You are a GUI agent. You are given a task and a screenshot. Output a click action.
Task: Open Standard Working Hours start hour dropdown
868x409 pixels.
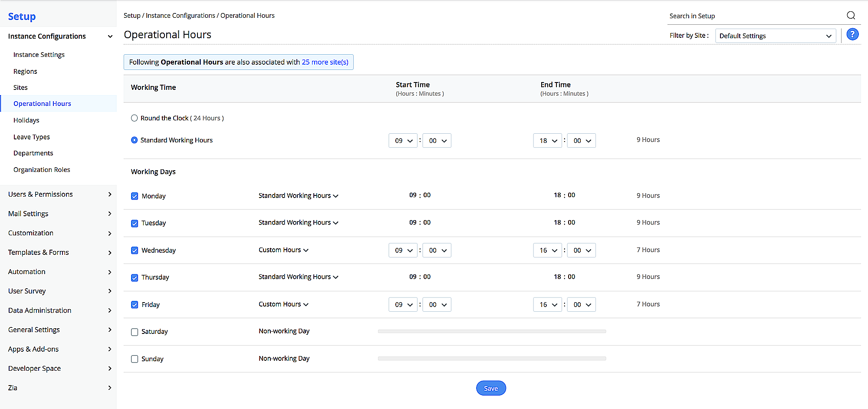tap(403, 141)
